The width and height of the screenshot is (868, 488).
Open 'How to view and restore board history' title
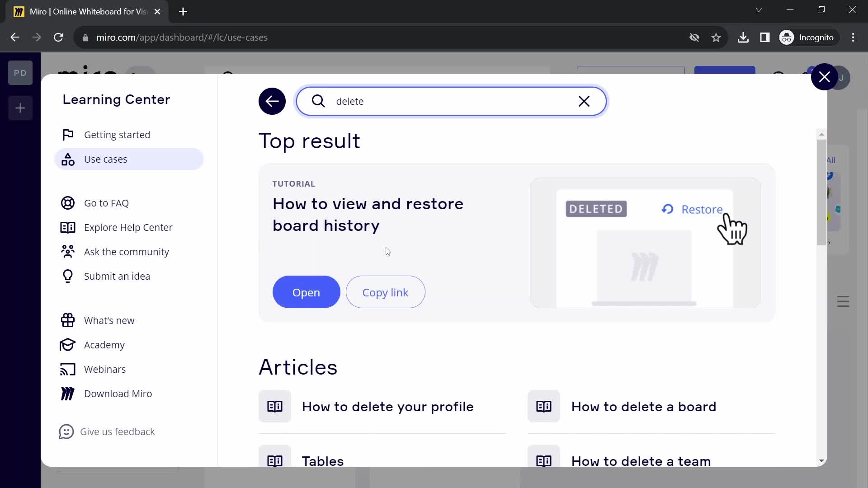(x=368, y=215)
